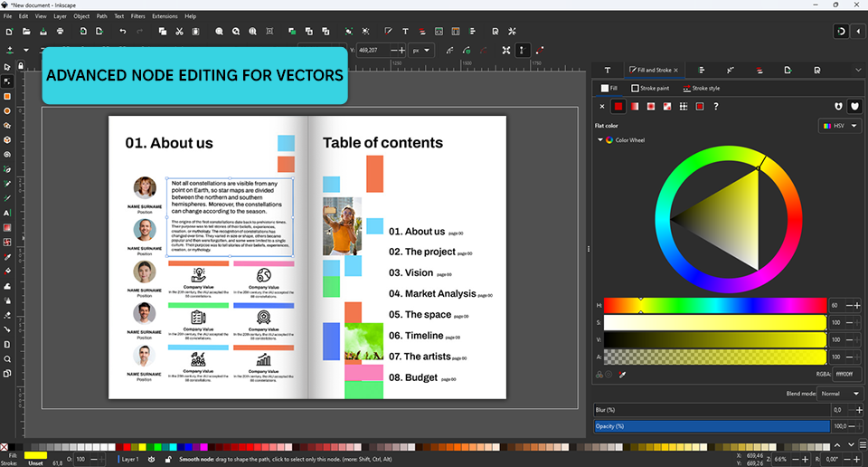Choose the Ellipse tool
Screen dimensions: 868x467
pyautogui.click(x=7, y=110)
